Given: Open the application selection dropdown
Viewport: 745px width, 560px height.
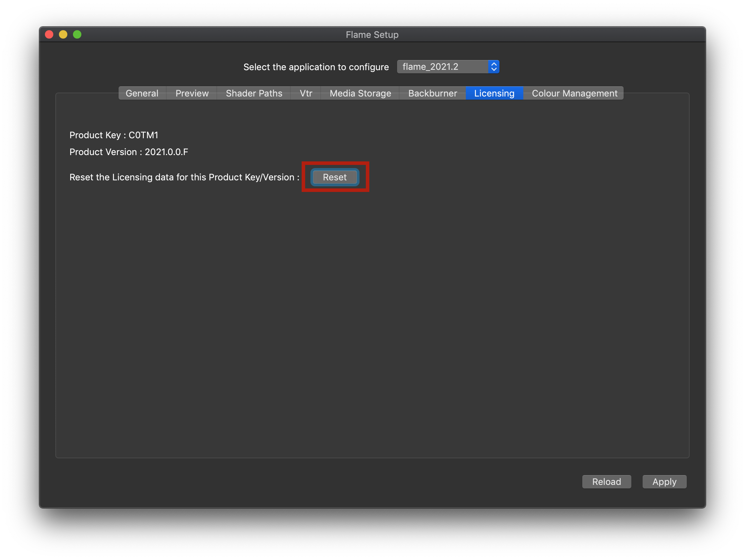Looking at the screenshot, I should pos(448,67).
